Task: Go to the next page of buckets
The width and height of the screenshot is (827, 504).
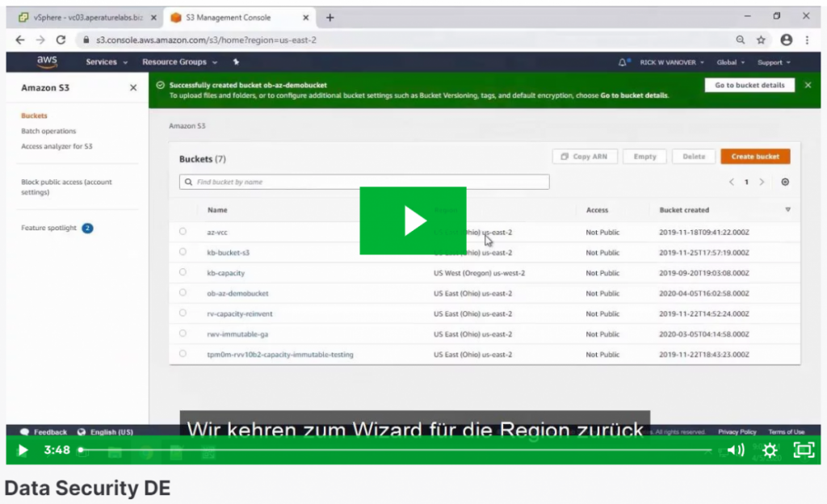Action: click(762, 182)
